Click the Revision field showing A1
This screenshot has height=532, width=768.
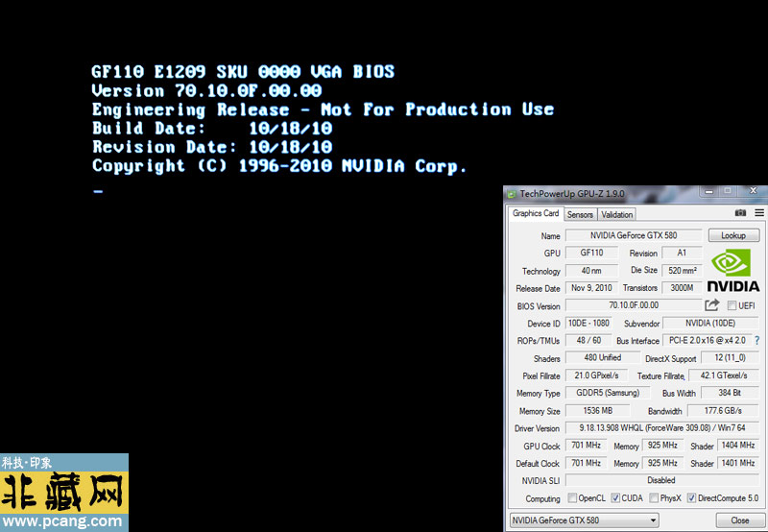[x=682, y=253]
